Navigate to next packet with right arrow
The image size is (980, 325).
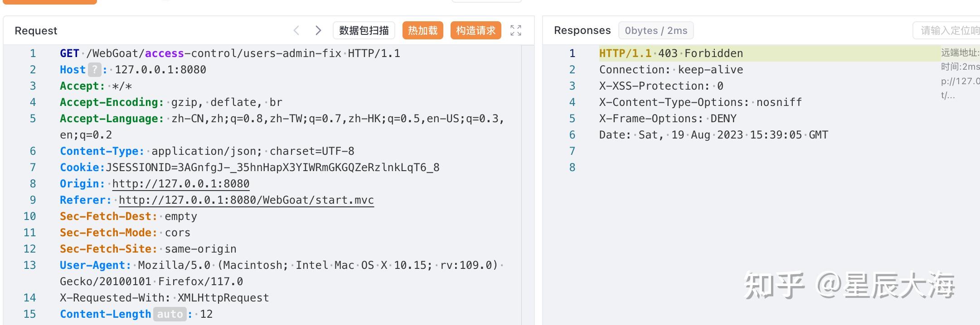318,30
